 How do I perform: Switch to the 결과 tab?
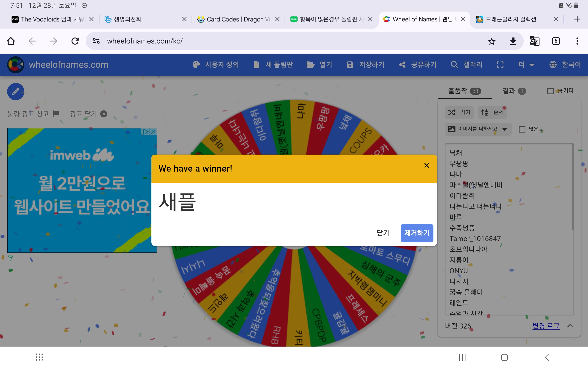coord(514,91)
